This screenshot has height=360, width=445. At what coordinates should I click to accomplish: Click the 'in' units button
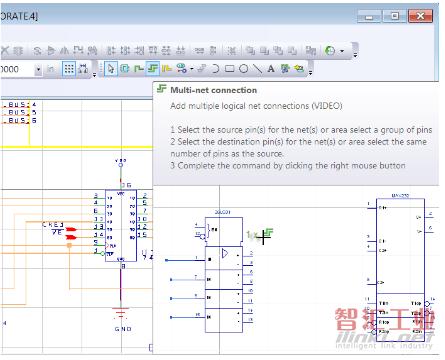(x=51, y=69)
